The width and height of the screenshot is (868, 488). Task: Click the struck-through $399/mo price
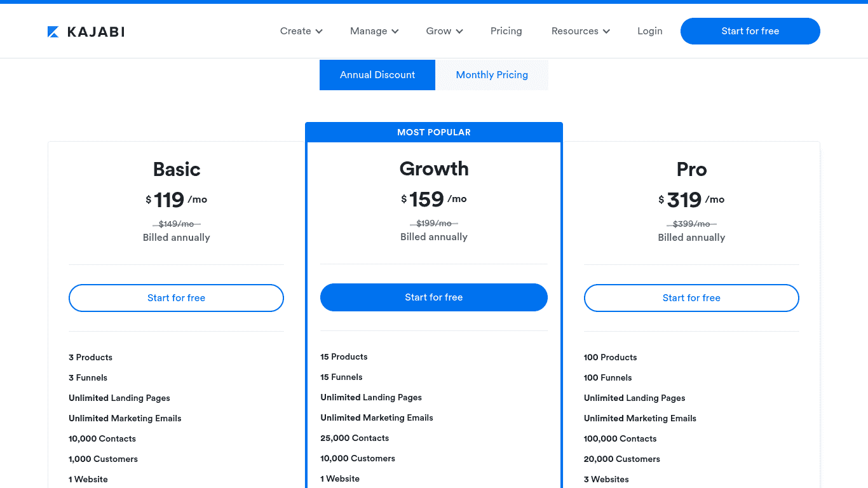pos(691,224)
